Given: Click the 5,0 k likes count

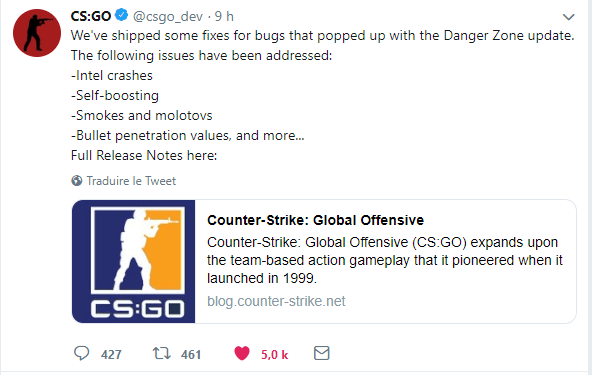Looking at the screenshot, I should 274,354.
